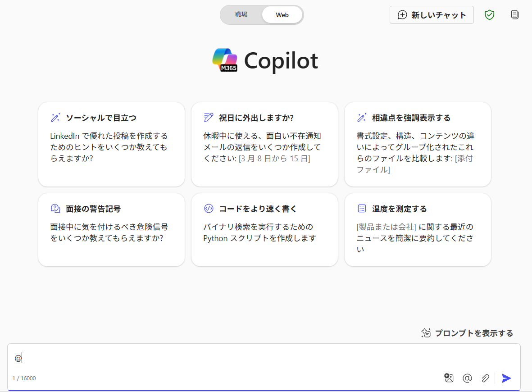Select the 面接の警告記号 prompt card
This screenshot has height=392, width=532.
[112, 230]
